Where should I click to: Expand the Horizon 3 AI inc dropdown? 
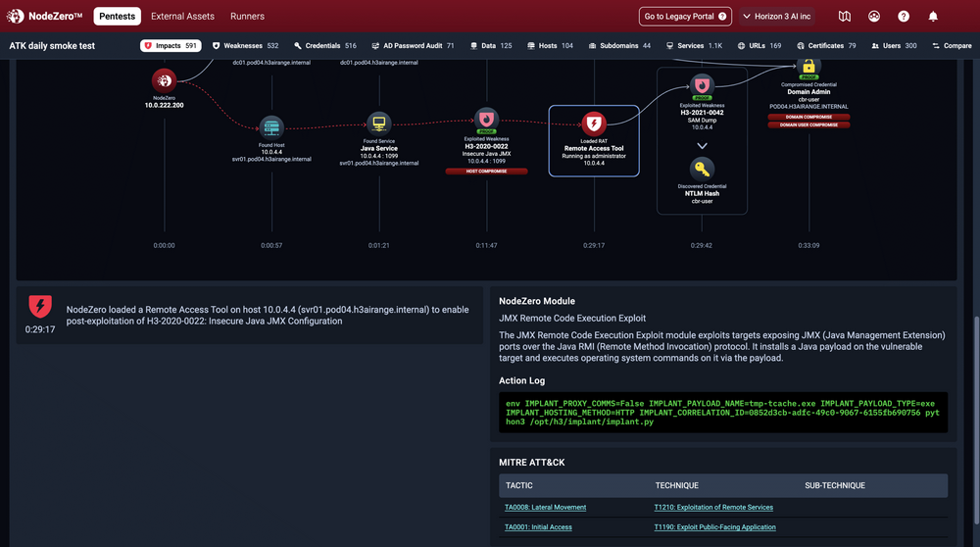pos(783,17)
